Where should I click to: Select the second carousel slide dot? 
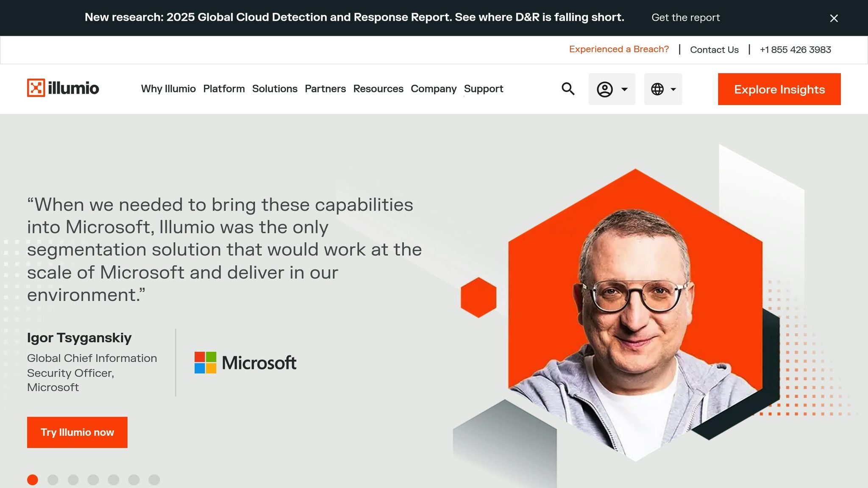[x=53, y=480]
